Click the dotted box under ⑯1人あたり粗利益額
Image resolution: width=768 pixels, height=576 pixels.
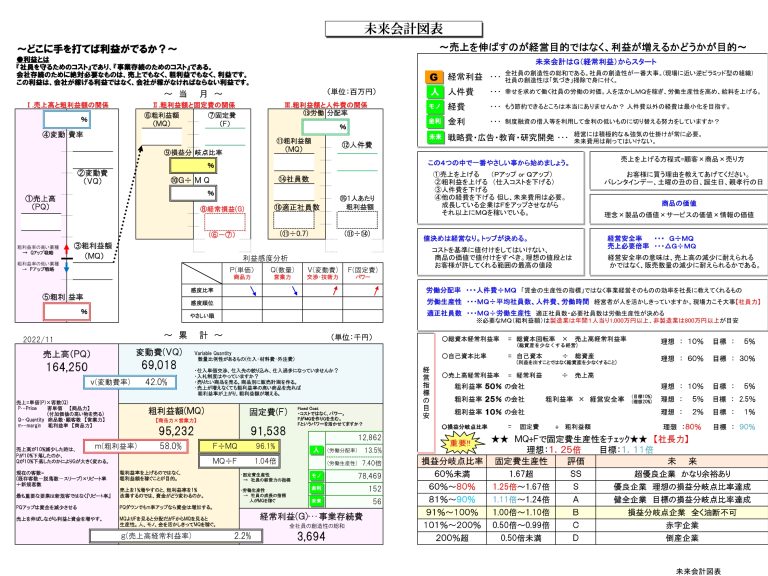tap(358, 220)
